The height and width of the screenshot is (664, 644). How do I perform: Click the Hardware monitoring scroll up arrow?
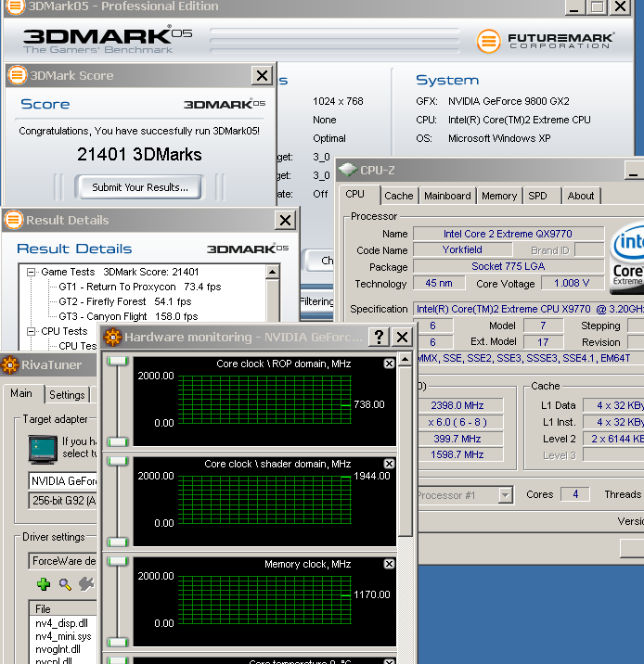click(405, 360)
